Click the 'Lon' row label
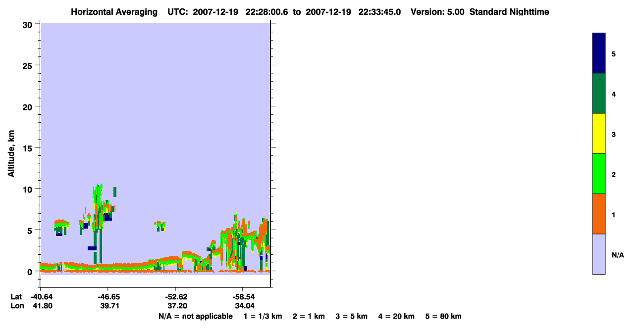644x330 pixels. [16, 306]
